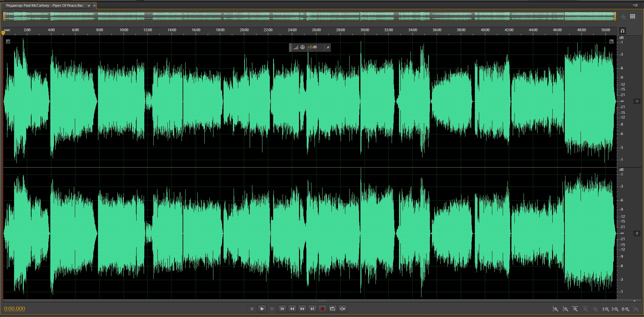
Task: Move playhead to previous marker
Action: coord(282,309)
